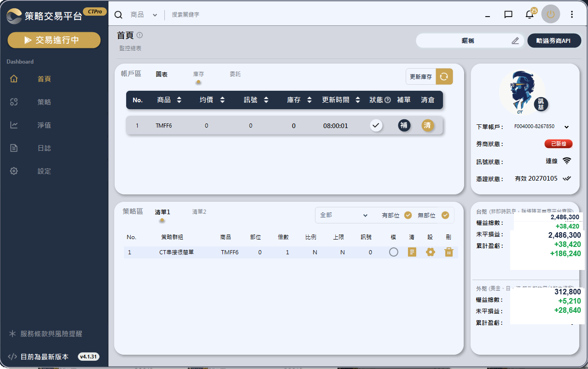Viewport: 588px width, 369px height.
Task: Click the 08:00:01 update time cell
Action: pyautogui.click(x=336, y=125)
